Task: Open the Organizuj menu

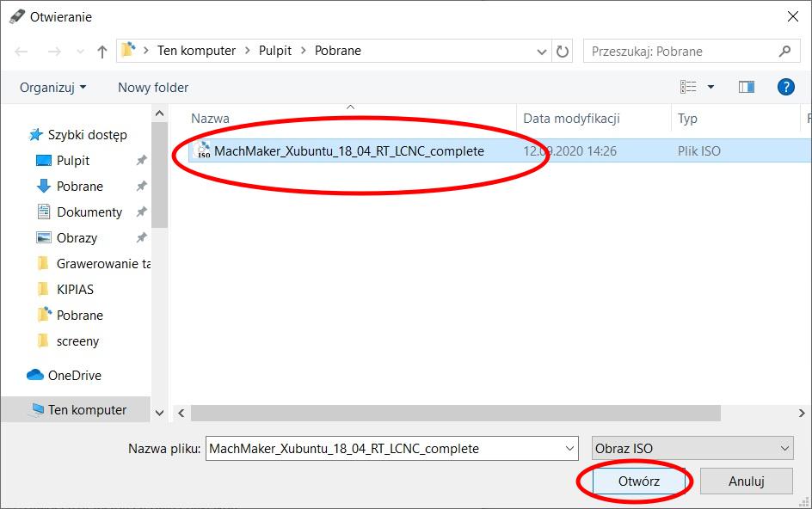Action: click(53, 87)
